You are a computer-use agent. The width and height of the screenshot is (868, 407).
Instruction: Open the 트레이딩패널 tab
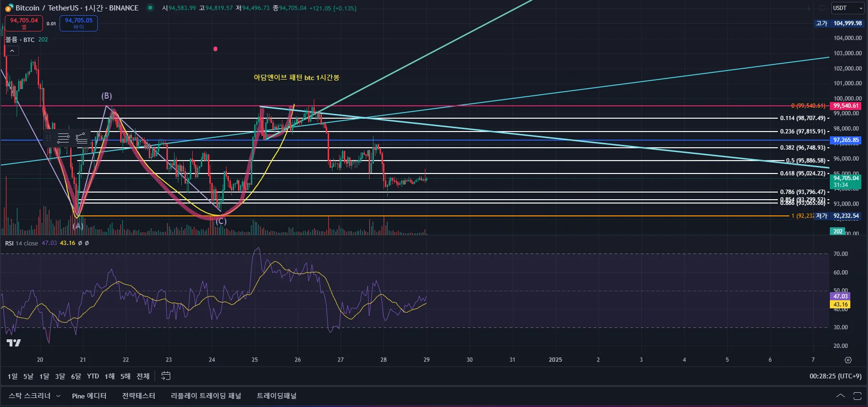(x=277, y=396)
